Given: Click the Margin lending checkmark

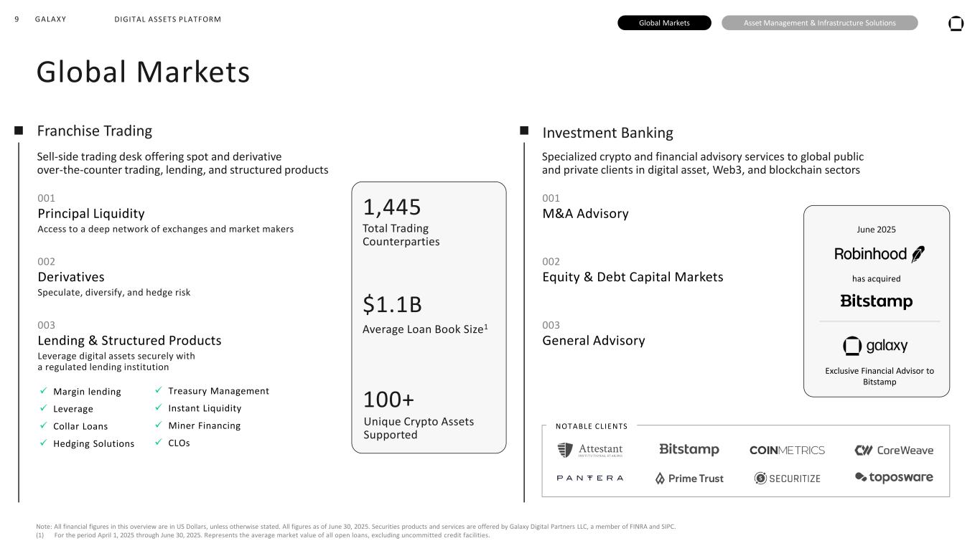Looking at the screenshot, I should [43, 392].
